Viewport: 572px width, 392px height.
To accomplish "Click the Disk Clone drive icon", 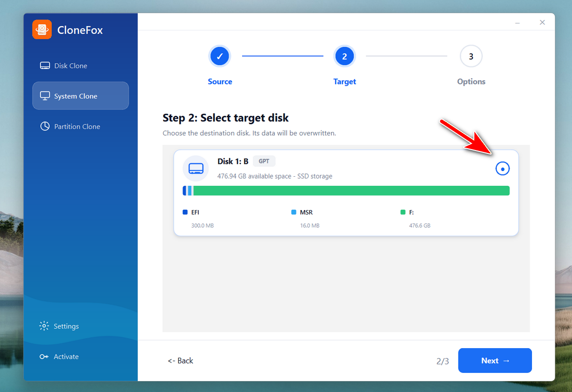I will [45, 66].
